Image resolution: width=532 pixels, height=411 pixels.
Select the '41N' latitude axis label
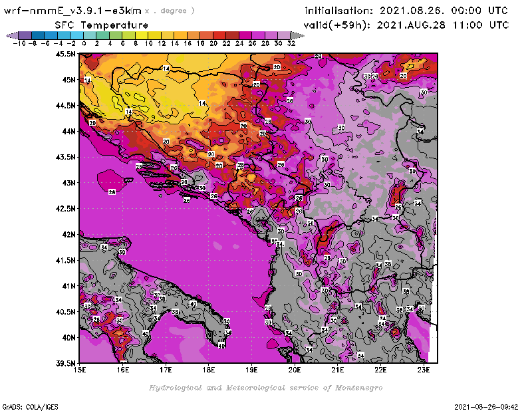coord(68,286)
